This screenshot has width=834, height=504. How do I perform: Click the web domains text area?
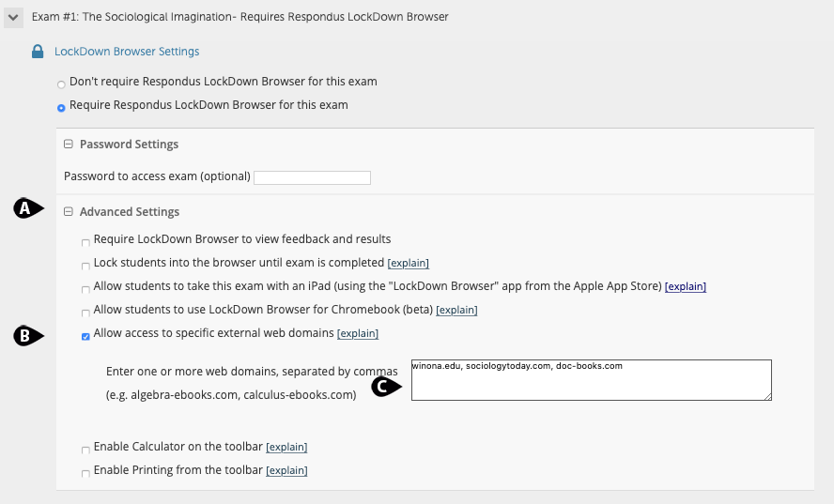click(591, 380)
